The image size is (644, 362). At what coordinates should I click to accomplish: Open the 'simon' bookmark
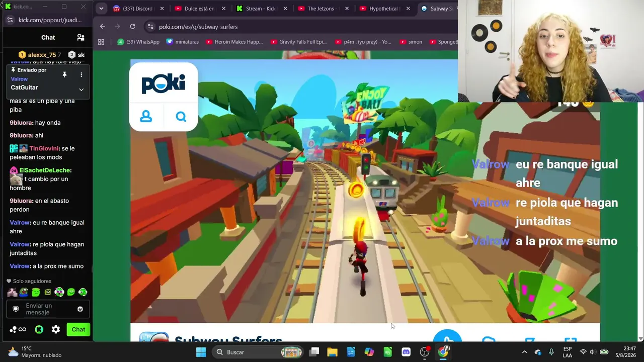(411, 42)
